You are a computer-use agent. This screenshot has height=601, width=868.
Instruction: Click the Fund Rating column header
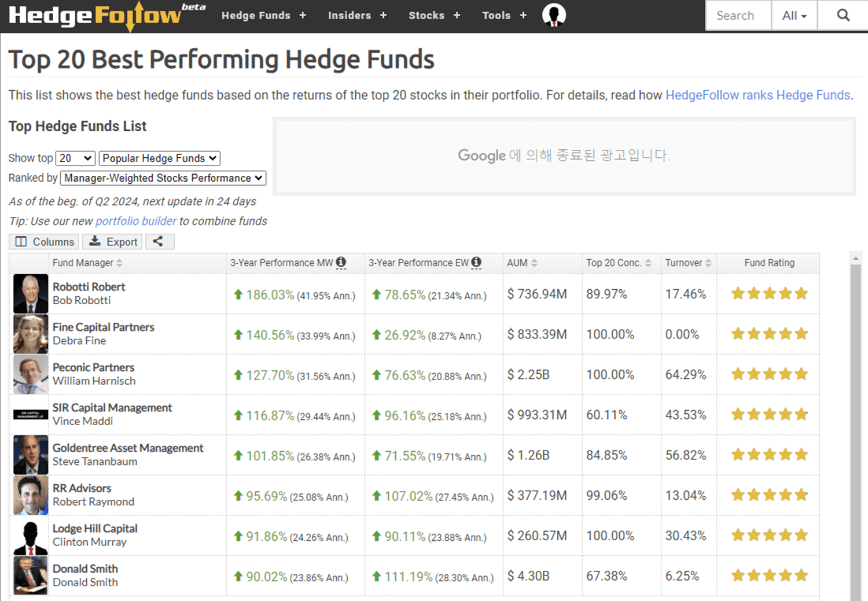click(x=769, y=263)
